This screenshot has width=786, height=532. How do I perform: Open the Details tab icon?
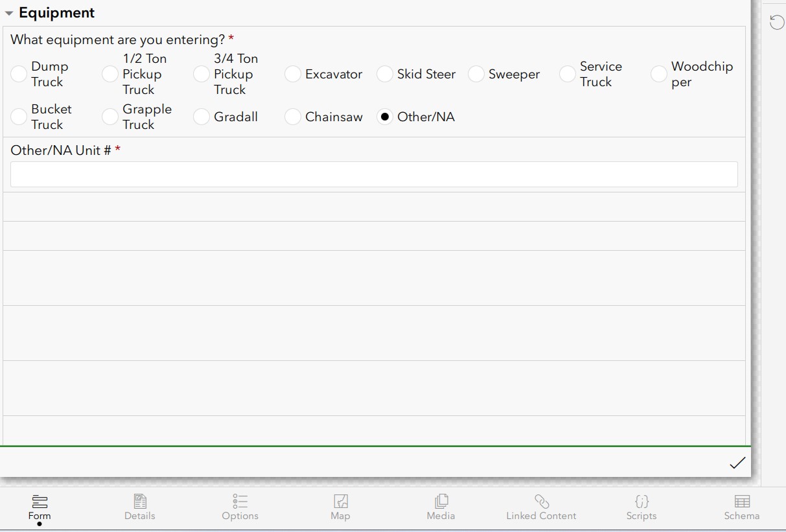point(140,502)
